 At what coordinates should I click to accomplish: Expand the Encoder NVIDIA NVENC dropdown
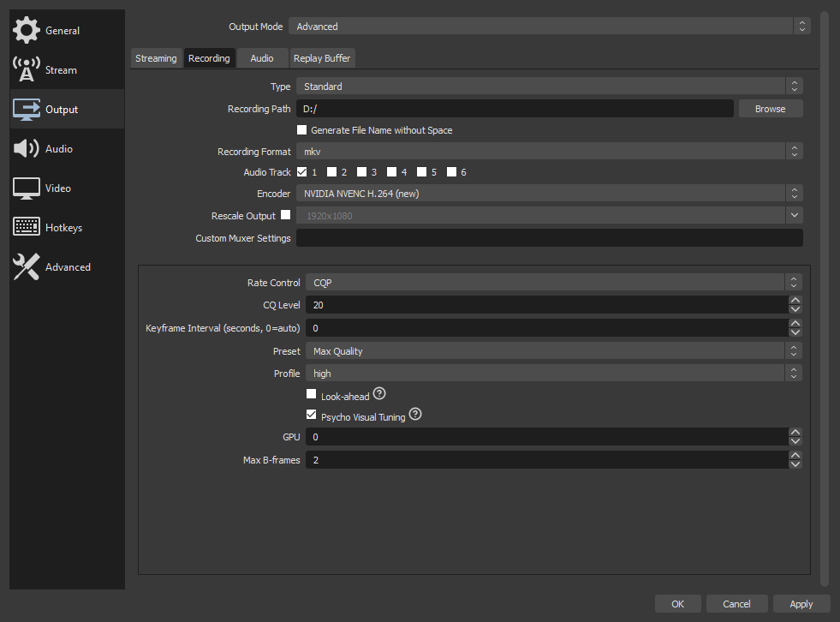[x=549, y=193]
